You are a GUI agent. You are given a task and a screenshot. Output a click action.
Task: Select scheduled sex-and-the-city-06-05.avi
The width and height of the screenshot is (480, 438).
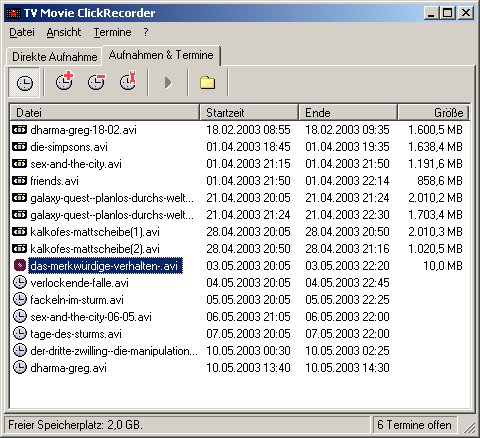click(x=91, y=317)
